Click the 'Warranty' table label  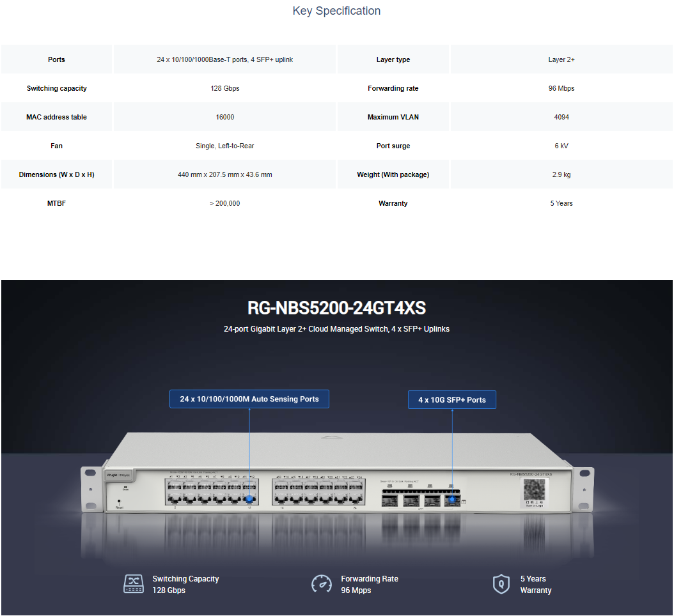(393, 204)
